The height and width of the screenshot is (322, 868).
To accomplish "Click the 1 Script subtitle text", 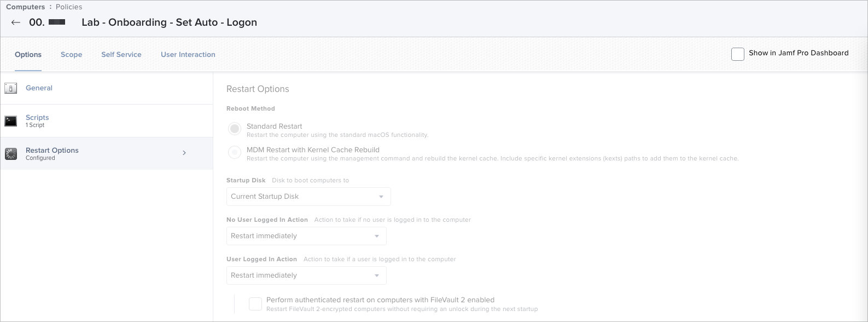I will click(x=35, y=125).
